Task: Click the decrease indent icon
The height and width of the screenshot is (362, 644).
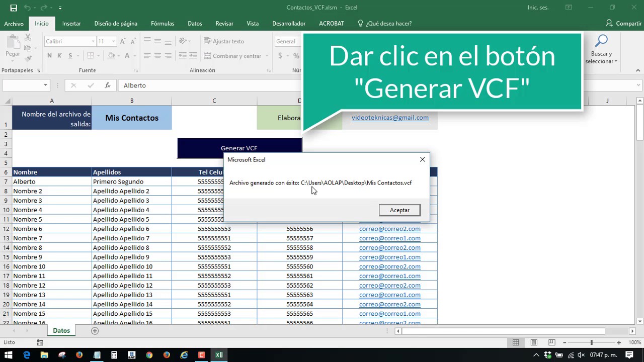Action: pos(183,56)
